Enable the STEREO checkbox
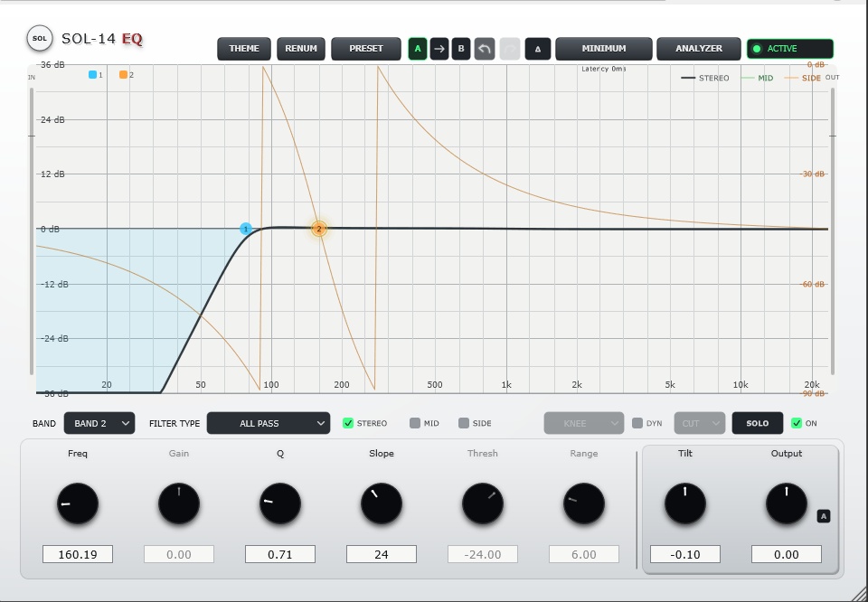 [x=347, y=423]
